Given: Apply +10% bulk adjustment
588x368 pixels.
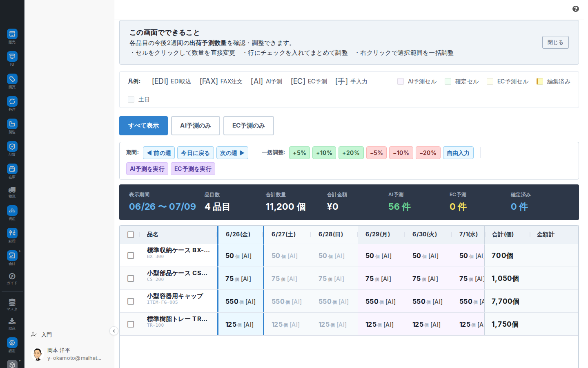Looking at the screenshot, I should 324,153.
